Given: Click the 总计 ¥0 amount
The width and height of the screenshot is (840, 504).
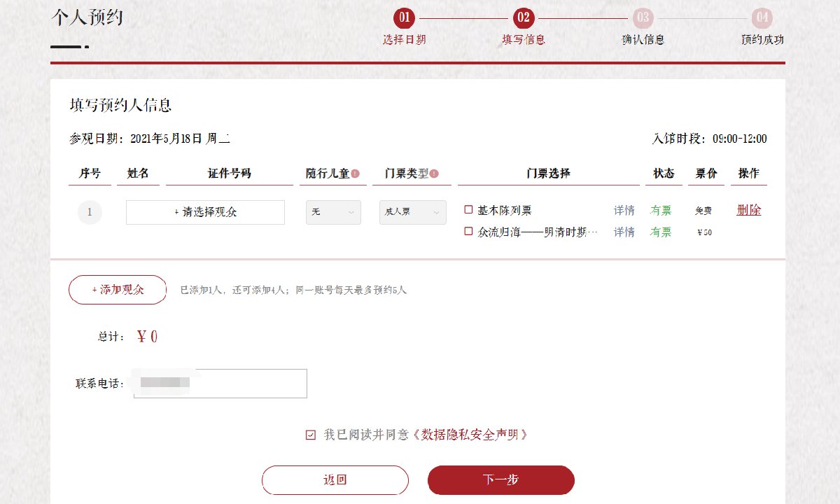Looking at the screenshot, I should click(147, 337).
